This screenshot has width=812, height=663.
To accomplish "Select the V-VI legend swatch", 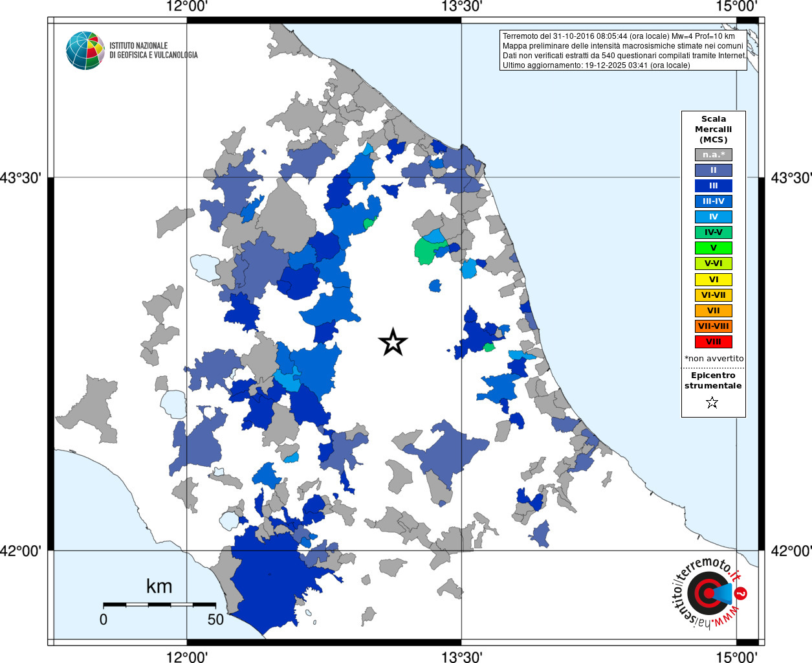I will click(714, 264).
